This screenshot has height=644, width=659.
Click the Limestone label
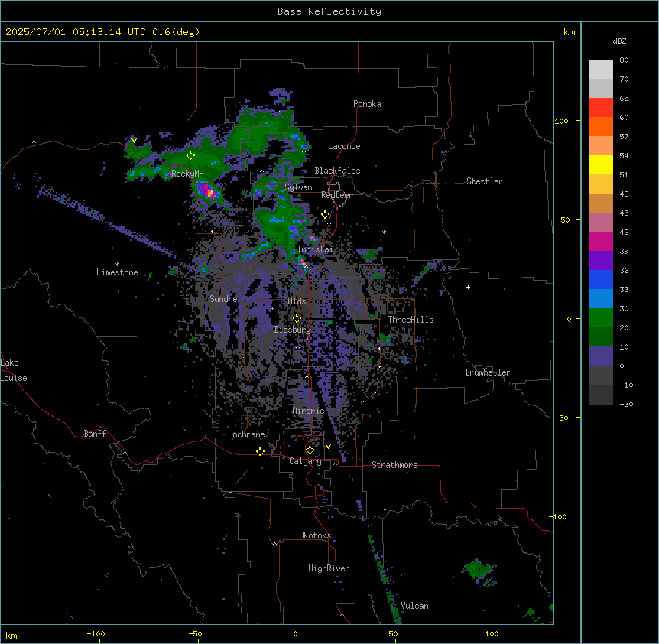pyautogui.click(x=117, y=272)
